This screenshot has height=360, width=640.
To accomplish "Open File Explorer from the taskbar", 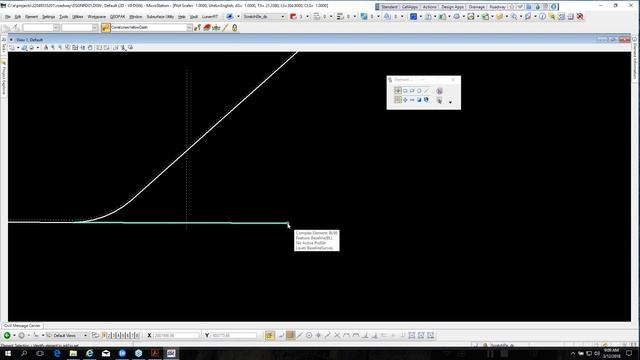I will click(73, 353).
